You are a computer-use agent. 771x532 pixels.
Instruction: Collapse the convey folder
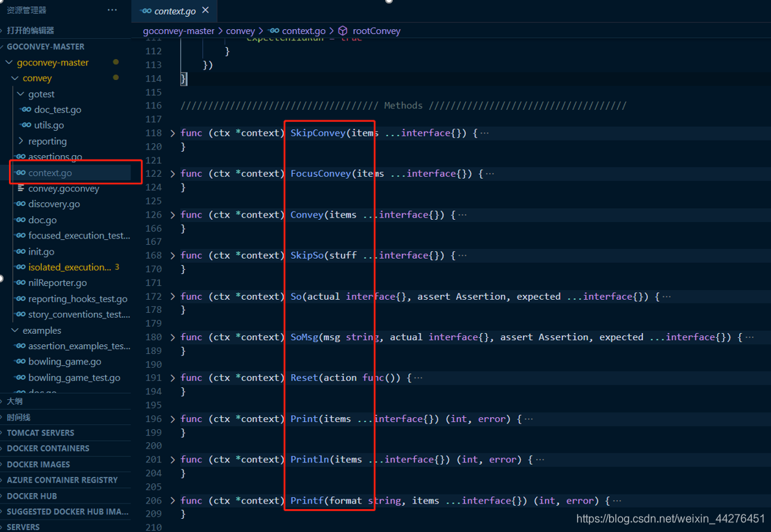click(37, 78)
